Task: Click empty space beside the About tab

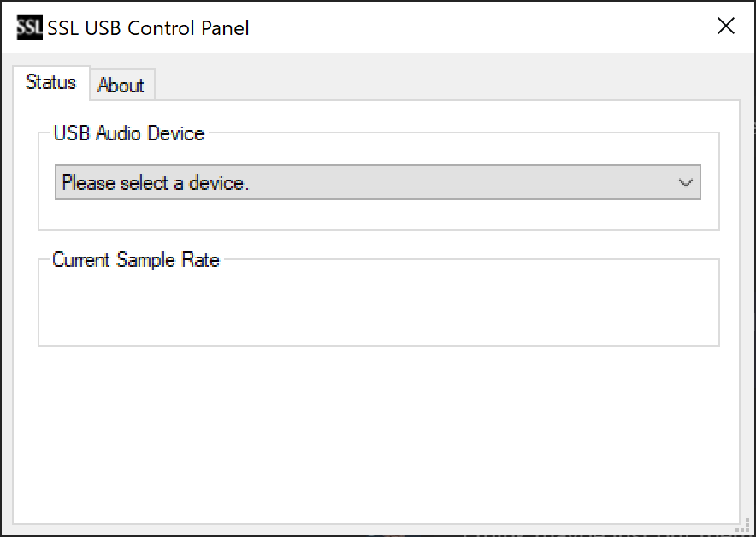Action: 446,83
